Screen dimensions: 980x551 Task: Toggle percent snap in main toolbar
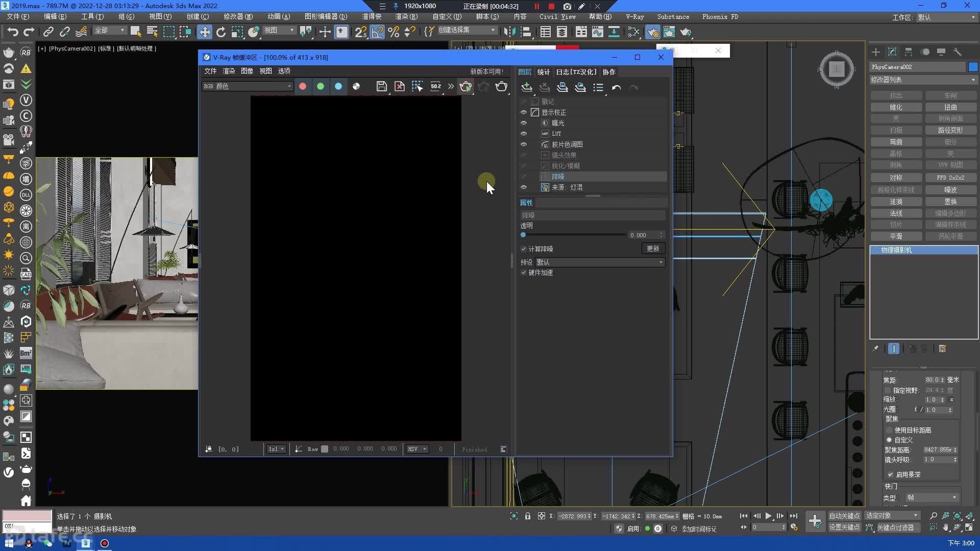pyautogui.click(x=394, y=32)
